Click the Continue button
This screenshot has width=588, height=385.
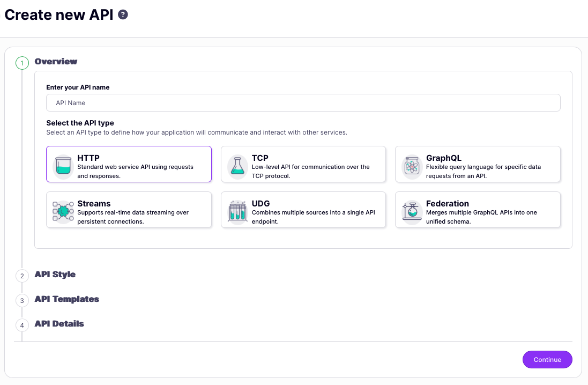[547, 359]
